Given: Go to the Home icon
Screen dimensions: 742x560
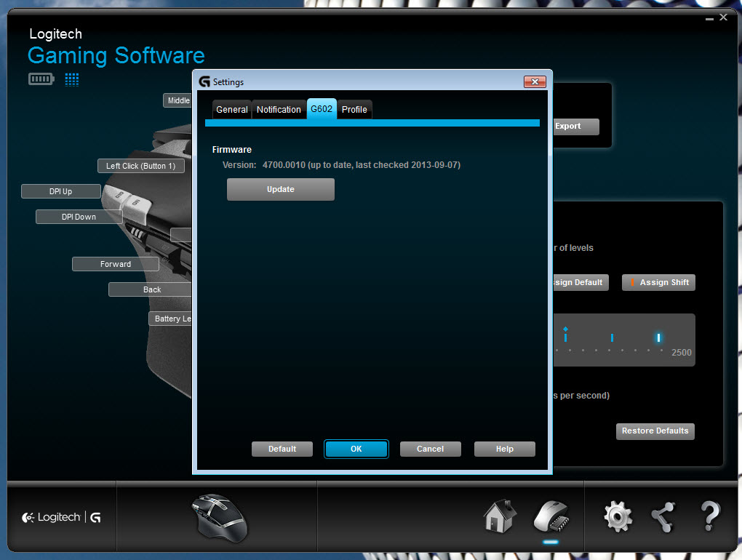Looking at the screenshot, I should tap(499, 516).
